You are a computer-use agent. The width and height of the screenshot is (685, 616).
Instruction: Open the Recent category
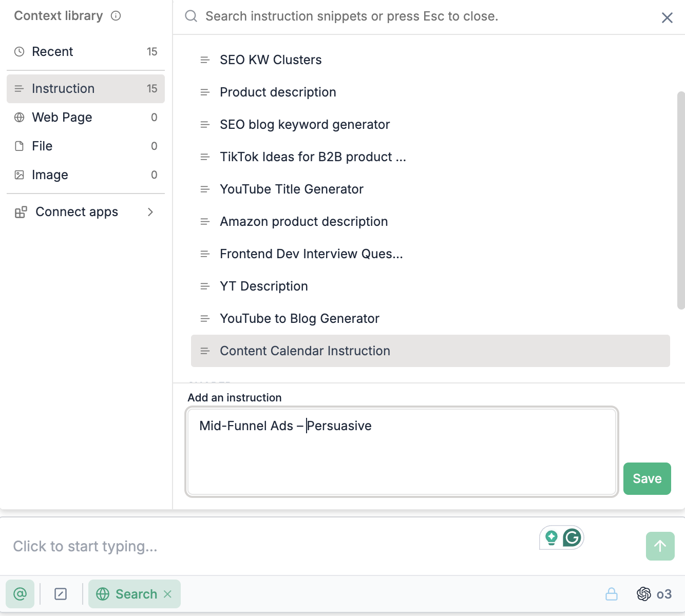tap(86, 52)
